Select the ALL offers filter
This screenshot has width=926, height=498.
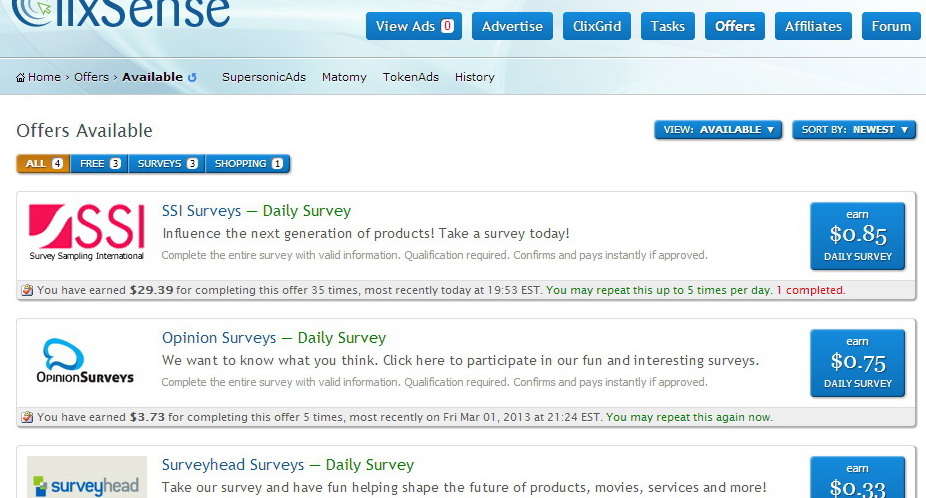pyautogui.click(x=43, y=164)
